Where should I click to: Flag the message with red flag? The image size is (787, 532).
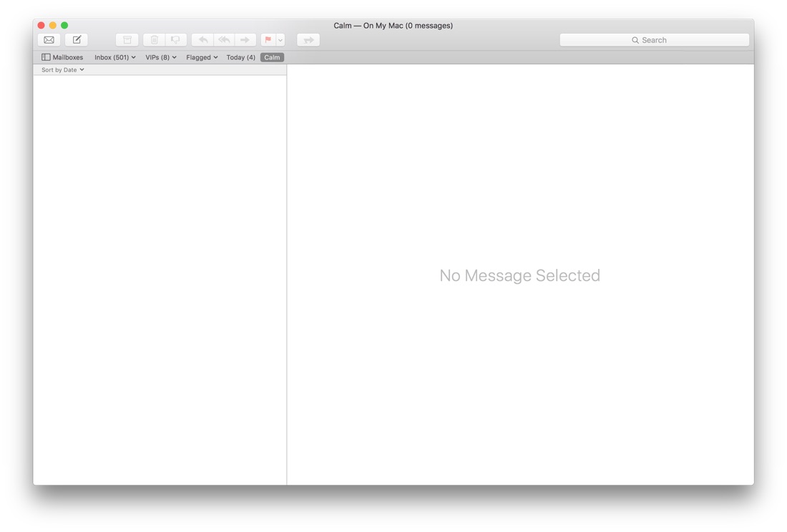point(268,39)
